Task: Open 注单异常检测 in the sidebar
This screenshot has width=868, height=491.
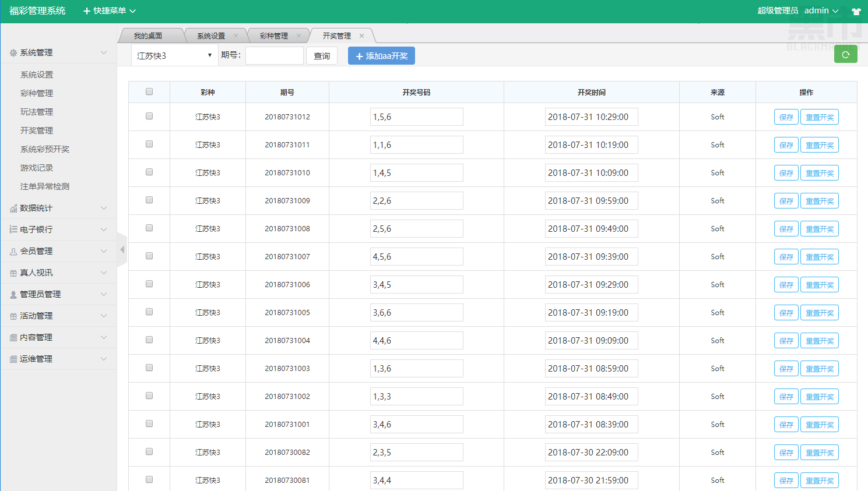Action: [x=45, y=186]
